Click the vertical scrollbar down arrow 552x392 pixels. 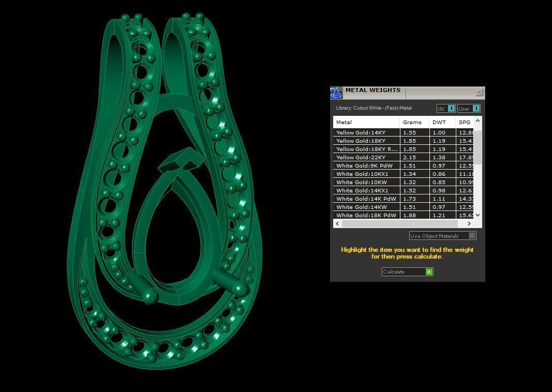[x=478, y=215]
